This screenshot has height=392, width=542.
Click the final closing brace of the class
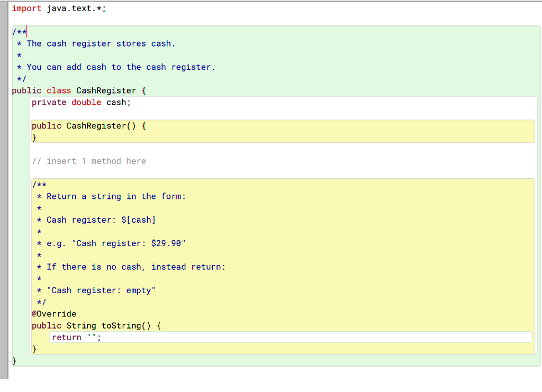point(14,361)
